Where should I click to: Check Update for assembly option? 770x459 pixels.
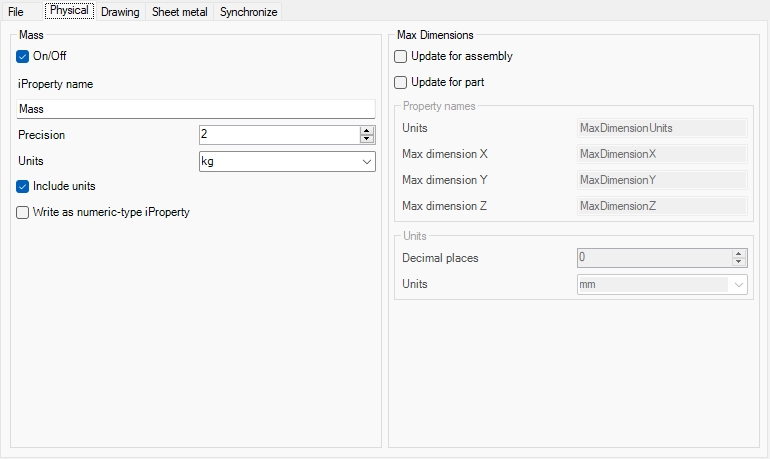coord(401,56)
